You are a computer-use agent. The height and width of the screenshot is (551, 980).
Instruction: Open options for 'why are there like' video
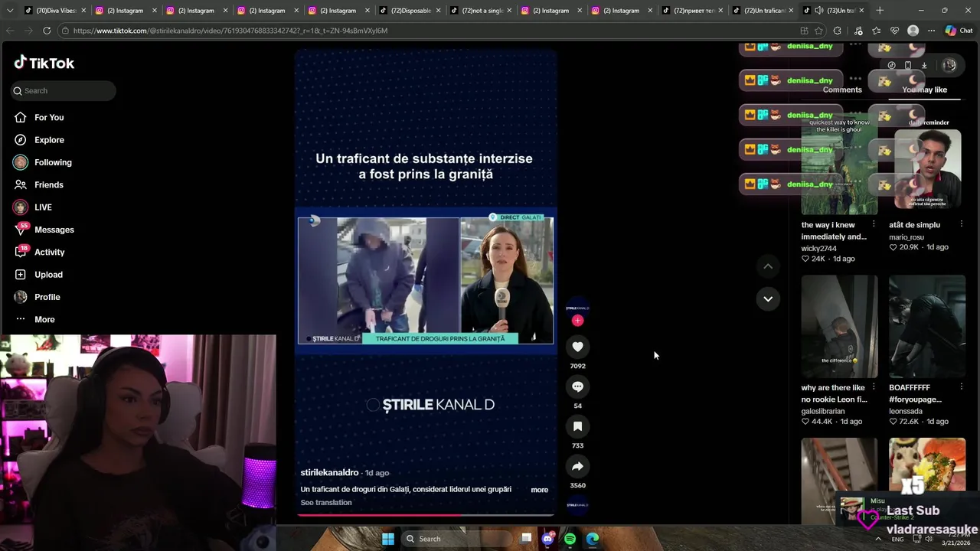pos(874,387)
